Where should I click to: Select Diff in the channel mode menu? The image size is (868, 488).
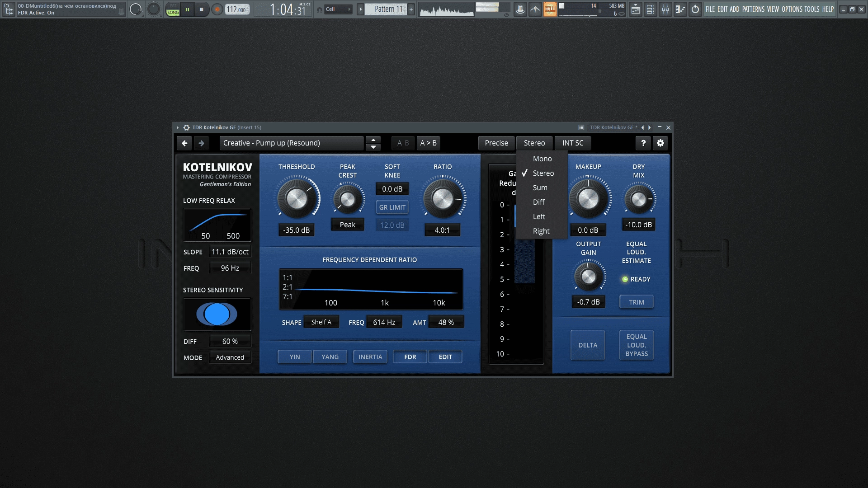542,202
